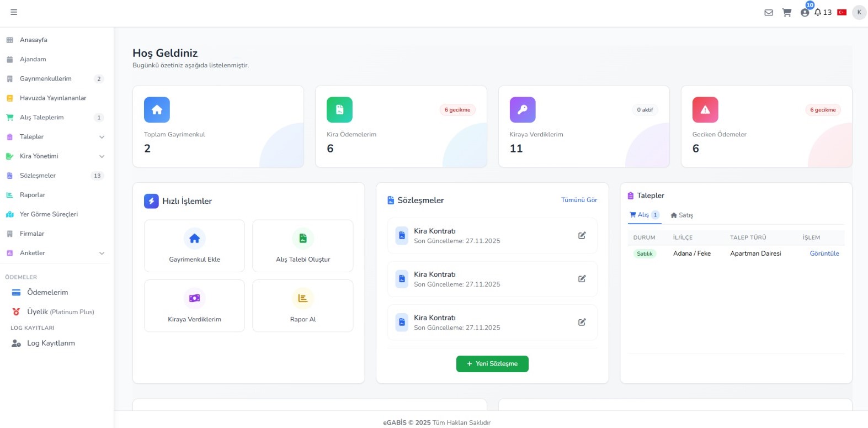Image resolution: width=868 pixels, height=428 pixels.
Task: Edit the third Kira Kontratı entry
Action: (582, 323)
